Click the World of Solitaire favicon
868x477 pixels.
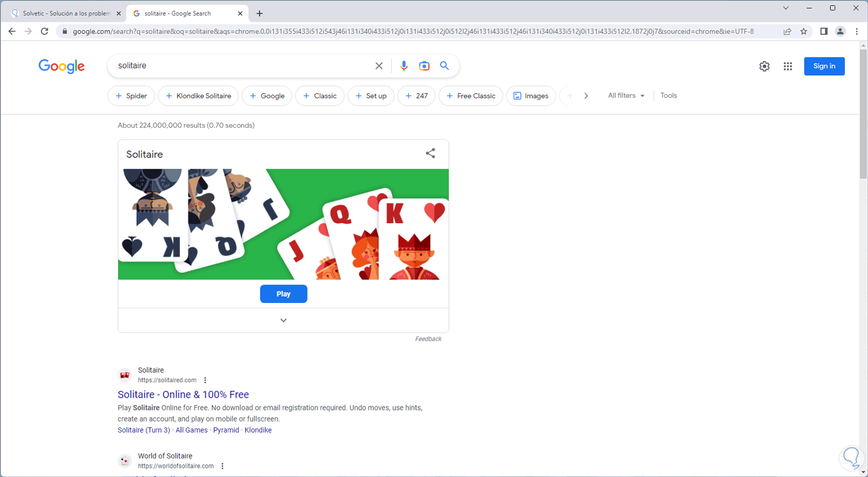(x=124, y=461)
